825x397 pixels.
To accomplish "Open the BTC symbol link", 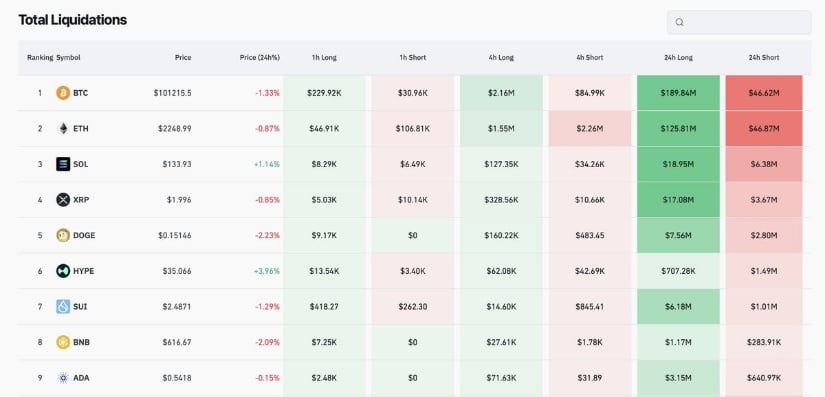I will pos(81,93).
